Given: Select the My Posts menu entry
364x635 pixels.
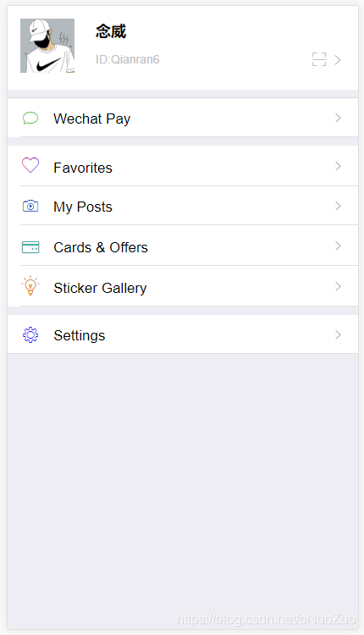Looking at the screenshot, I should click(x=183, y=206).
